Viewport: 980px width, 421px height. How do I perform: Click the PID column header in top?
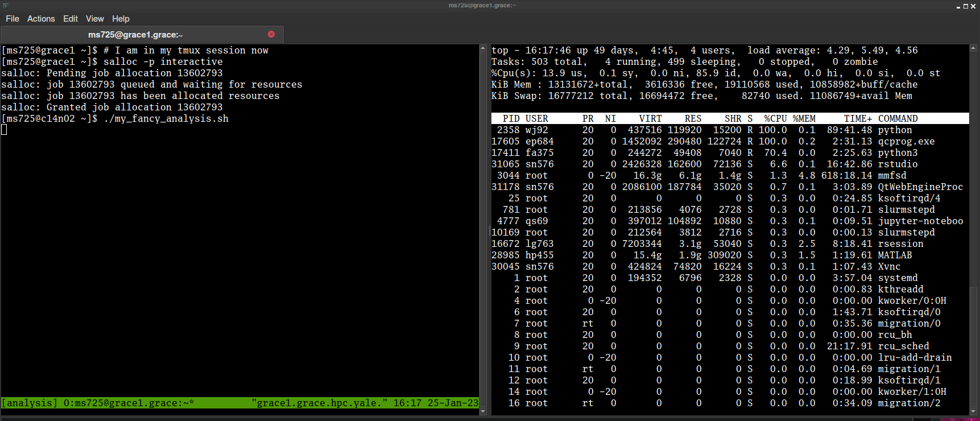point(511,118)
